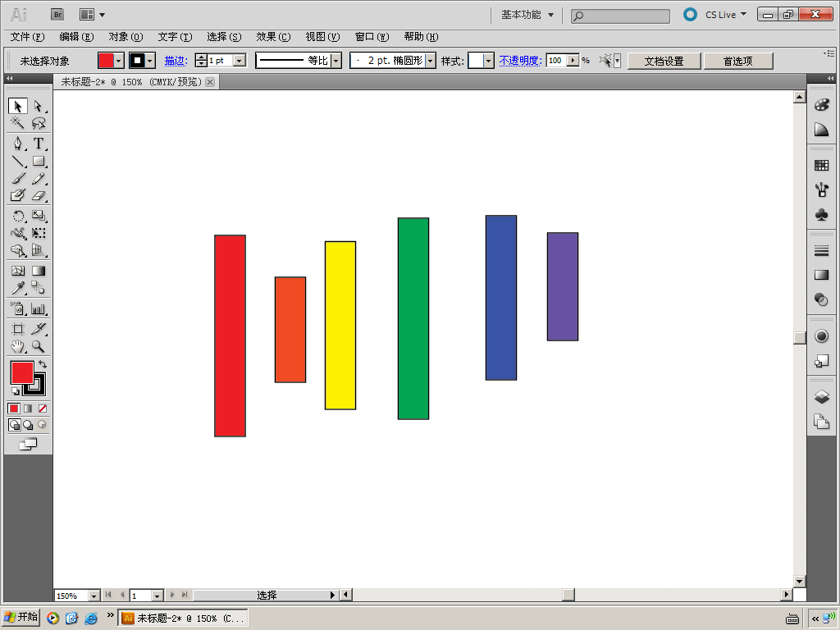Switch to Draw Behind mode

coord(28,425)
